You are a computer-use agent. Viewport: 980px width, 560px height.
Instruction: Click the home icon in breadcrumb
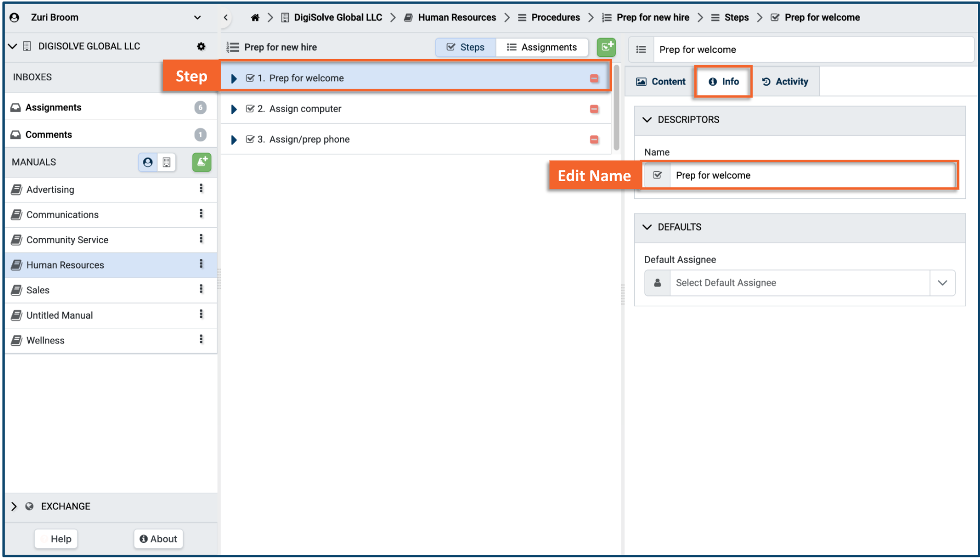pyautogui.click(x=255, y=18)
